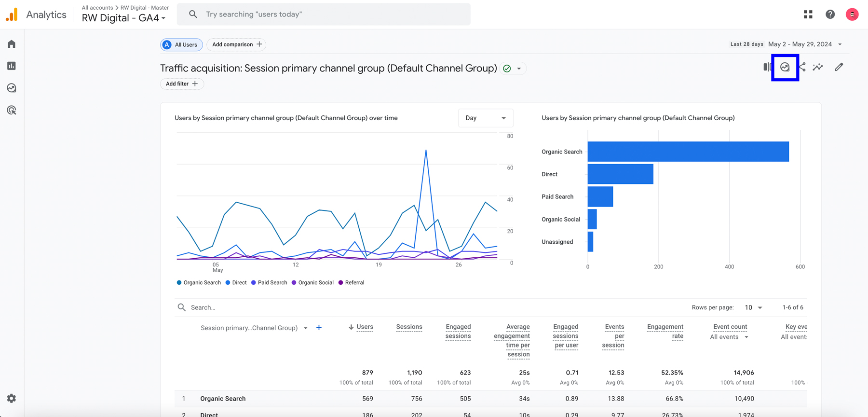Toggle Direct legend series in chart
The height and width of the screenshot is (417, 868).
[236, 283]
